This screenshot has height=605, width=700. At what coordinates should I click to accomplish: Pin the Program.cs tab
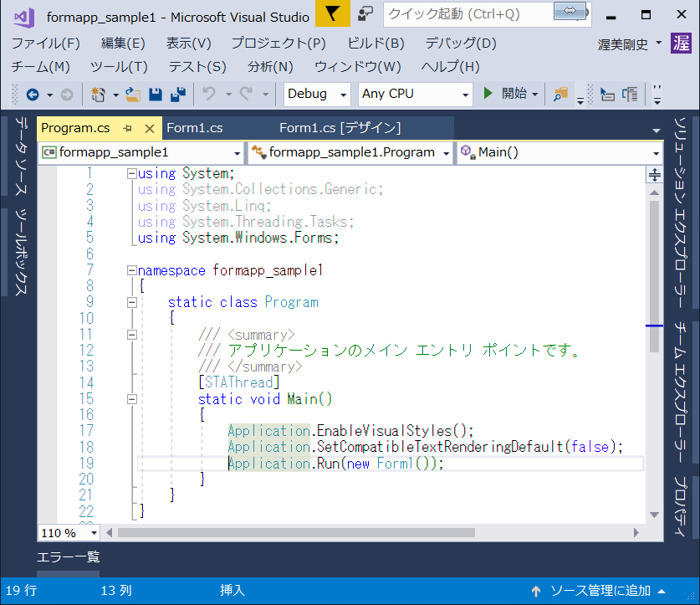click(x=128, y=128)
